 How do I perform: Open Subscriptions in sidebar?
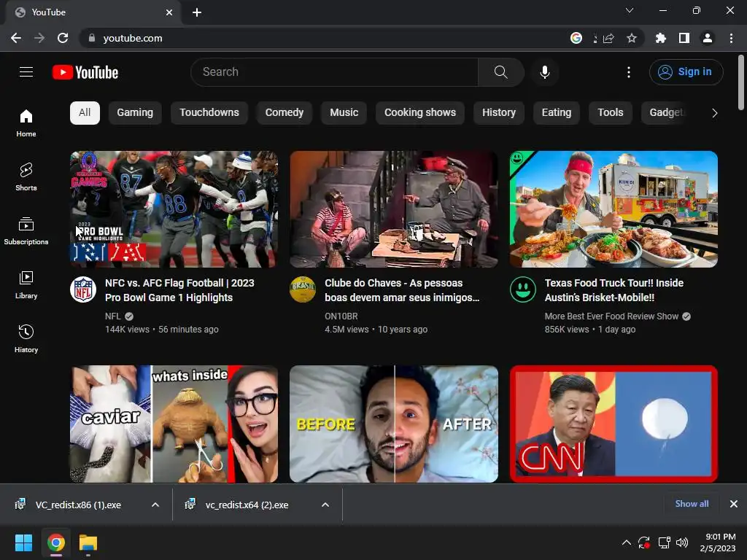(26, 230)
